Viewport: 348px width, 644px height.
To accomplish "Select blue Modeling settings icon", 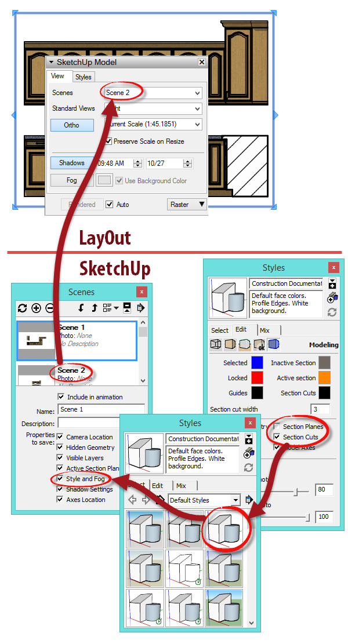I will pyautogui.click(x=274, y=344).
